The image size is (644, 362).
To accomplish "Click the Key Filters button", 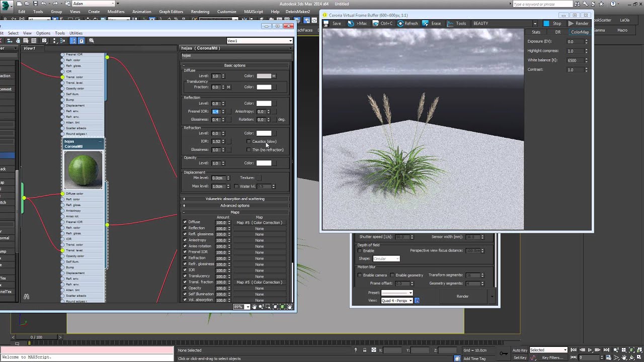I will pos(552,357).
